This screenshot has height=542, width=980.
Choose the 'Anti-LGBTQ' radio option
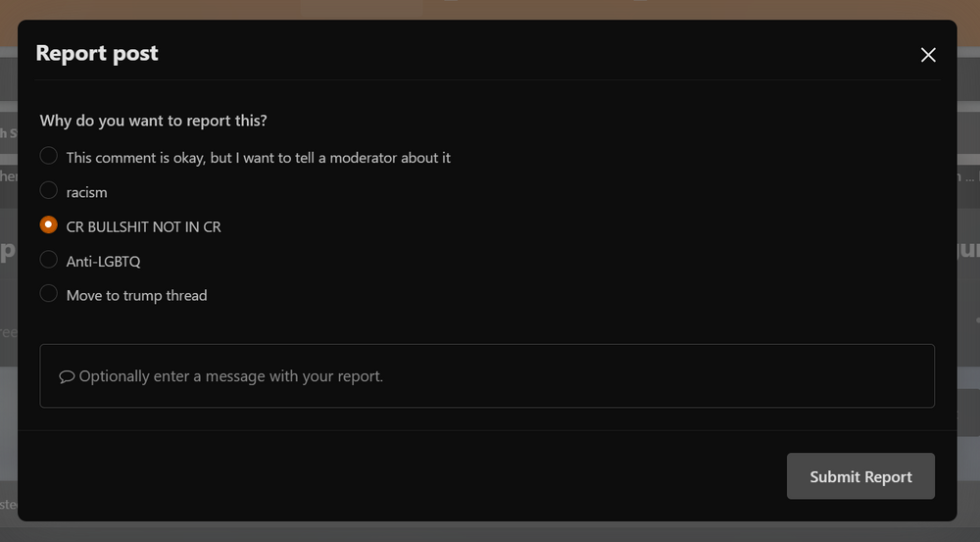coord(49,260)
